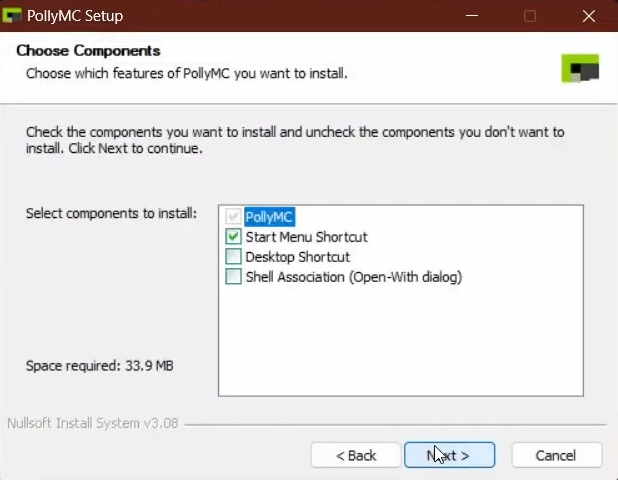Click the Nullsoft Install System v3.08 label
Screen dimensions: 618x480
click(x=93, y=423)
